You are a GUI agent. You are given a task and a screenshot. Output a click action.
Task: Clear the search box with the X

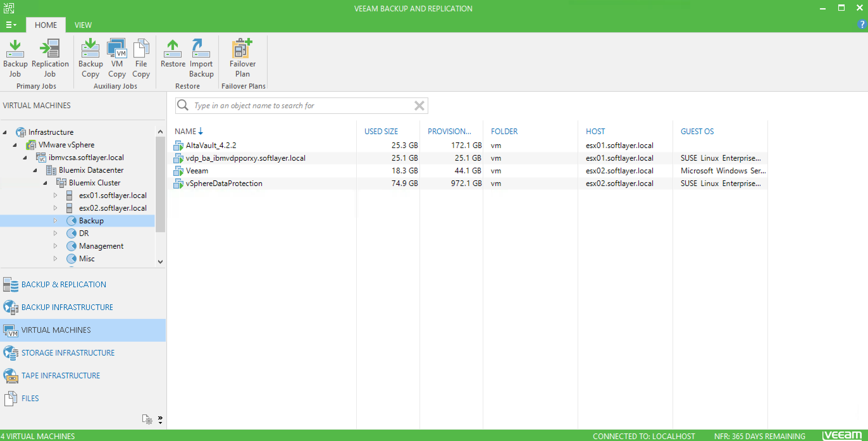(x=419, y=105)
